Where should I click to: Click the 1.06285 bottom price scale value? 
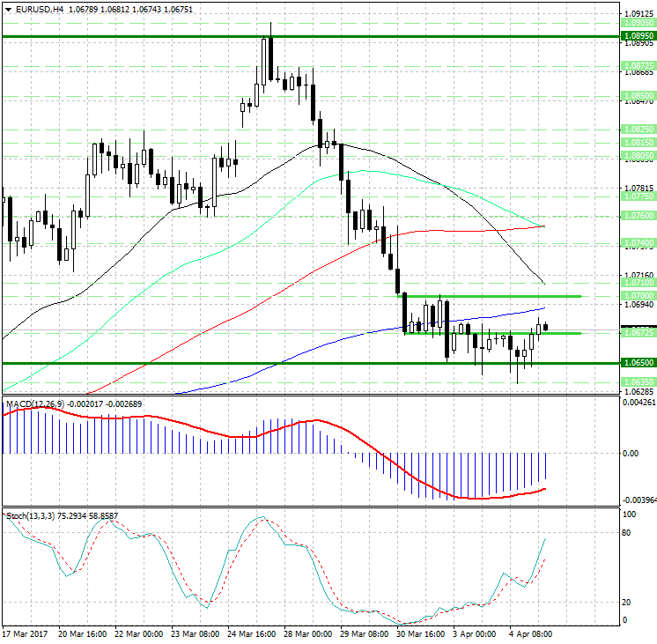click(639, 392)
